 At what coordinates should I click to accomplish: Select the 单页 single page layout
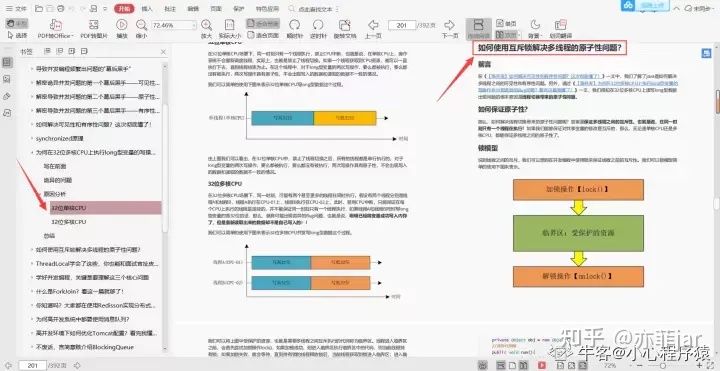point(506,24)
